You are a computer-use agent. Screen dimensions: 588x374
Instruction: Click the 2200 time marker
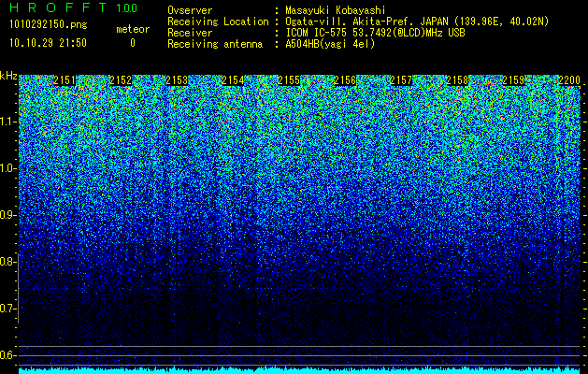569,80
